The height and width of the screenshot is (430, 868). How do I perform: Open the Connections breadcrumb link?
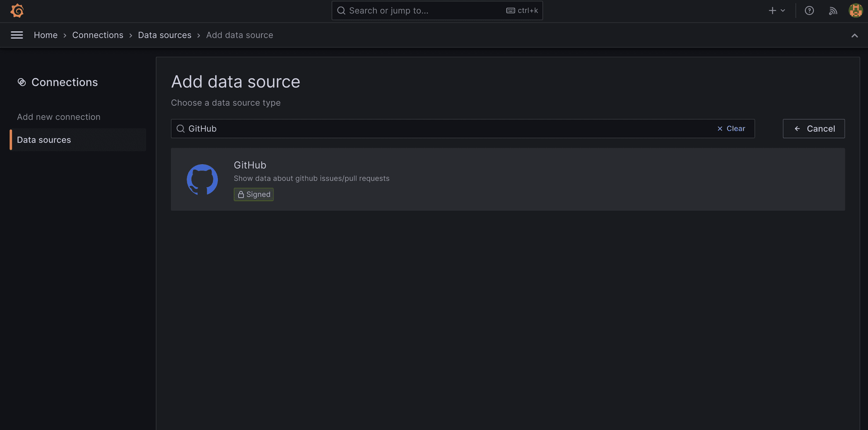click(98, 35)
